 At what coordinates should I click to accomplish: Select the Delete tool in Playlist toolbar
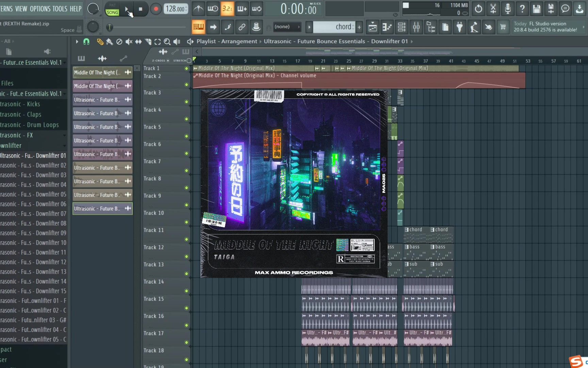click(119, 42)
